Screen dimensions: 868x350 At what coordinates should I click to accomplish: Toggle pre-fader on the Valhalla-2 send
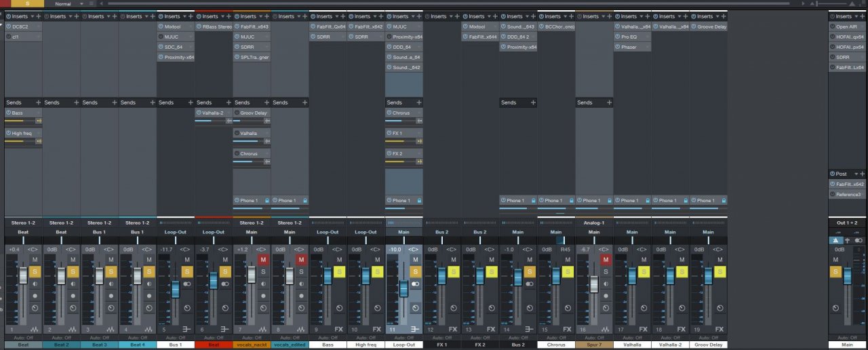point(229,121)
